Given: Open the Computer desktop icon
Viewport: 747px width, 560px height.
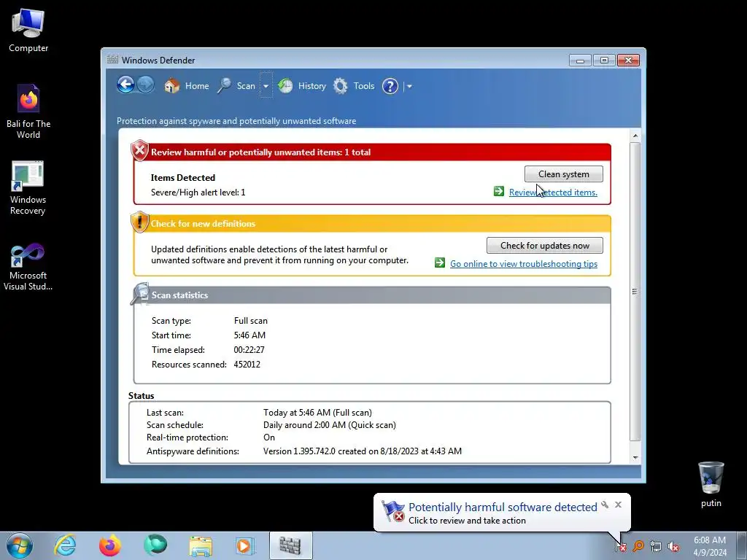Looking at the screenshot, I should (28, 30).
